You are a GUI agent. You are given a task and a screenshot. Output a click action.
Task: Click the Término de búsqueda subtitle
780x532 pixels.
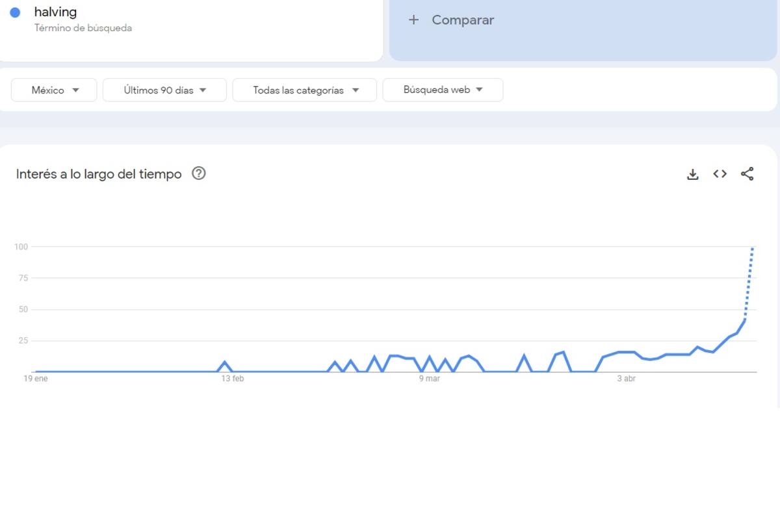pyautogui.click(x=83, y=28)
